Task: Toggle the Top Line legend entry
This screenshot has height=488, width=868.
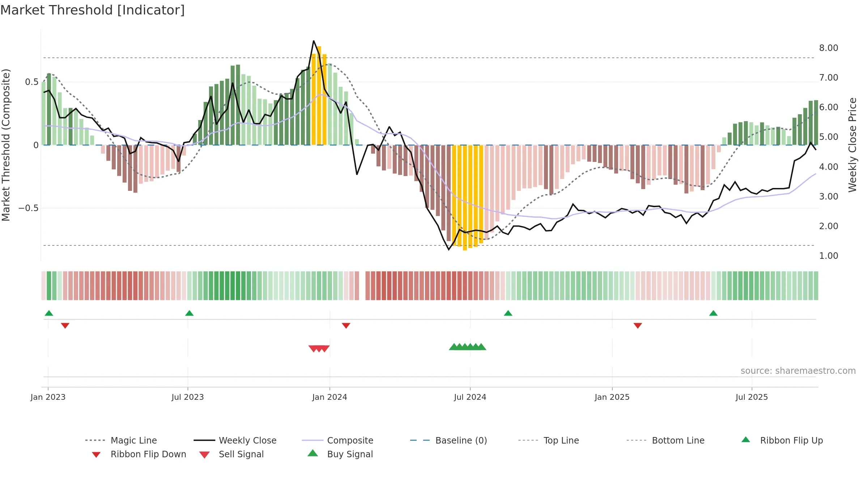Action: (548, 440)
